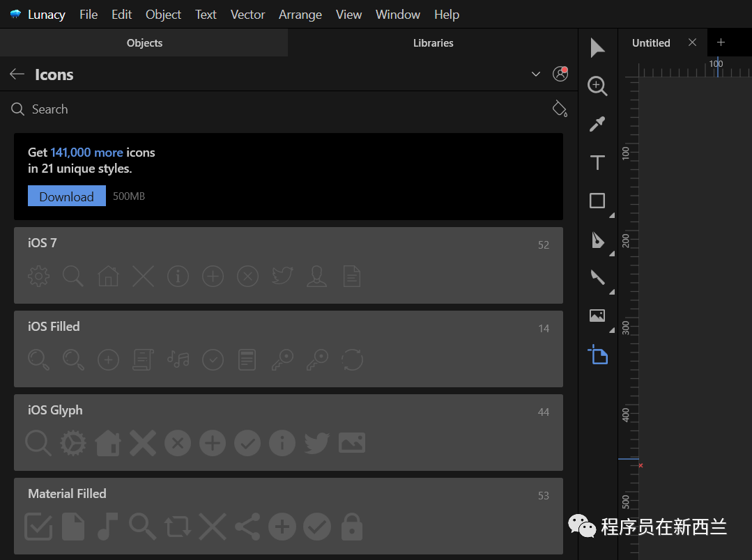Image resolution: width=752 pixels, height=560 pixels.
Task: Add a new document tab with plus
Action: 721,42
